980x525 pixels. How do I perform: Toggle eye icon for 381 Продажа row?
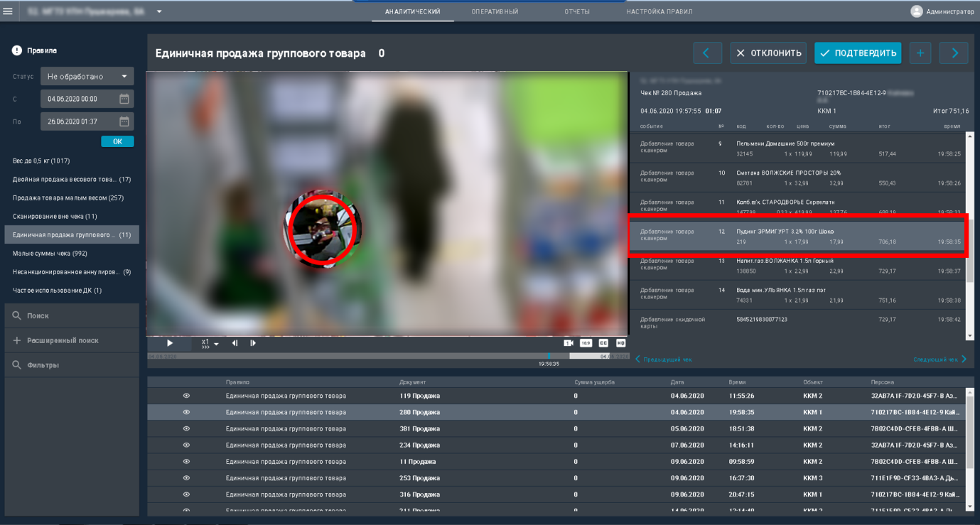tap(186, 428)
